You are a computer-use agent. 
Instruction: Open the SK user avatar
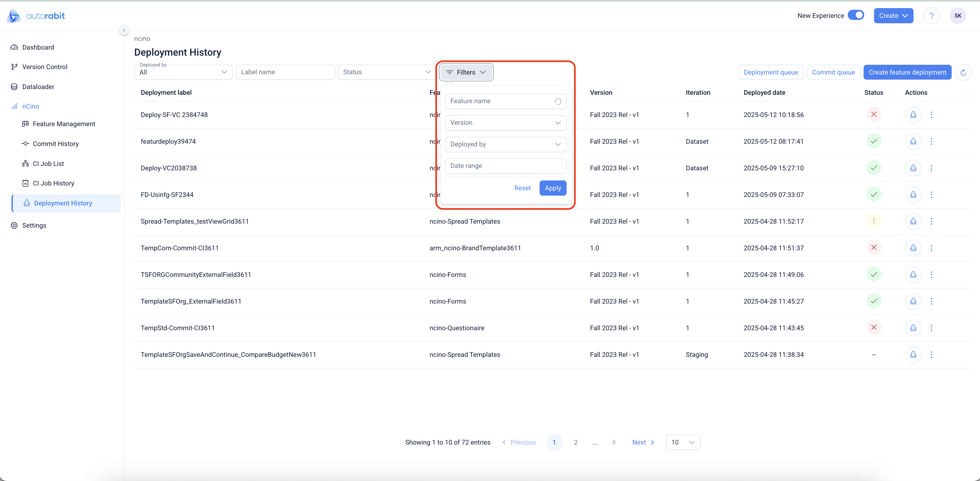957,16
